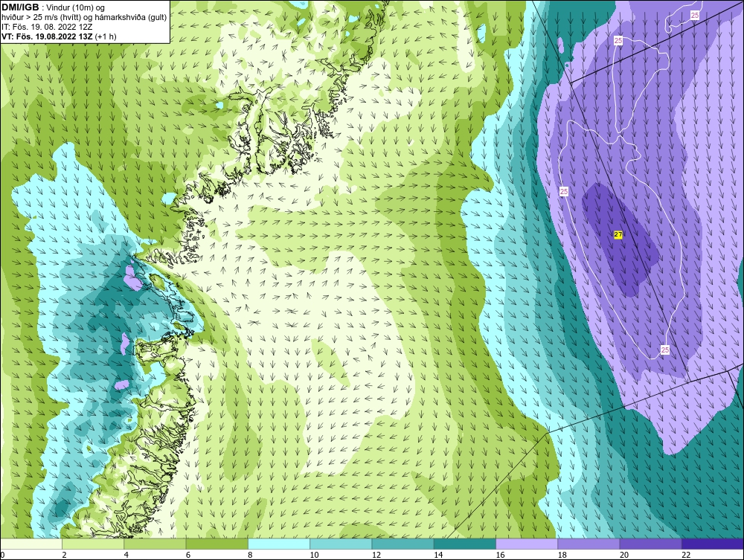Click the legend scale label 18
This screenshot has height=560, width=744.
pyautogui.click(x=562, y=555)
